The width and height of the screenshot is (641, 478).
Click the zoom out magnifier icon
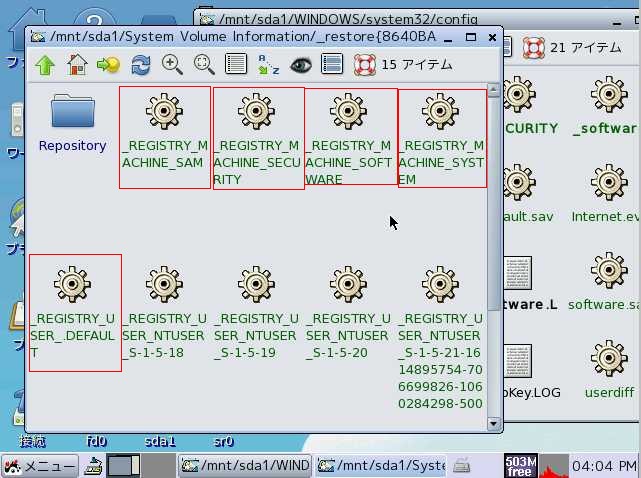(204, 65)
